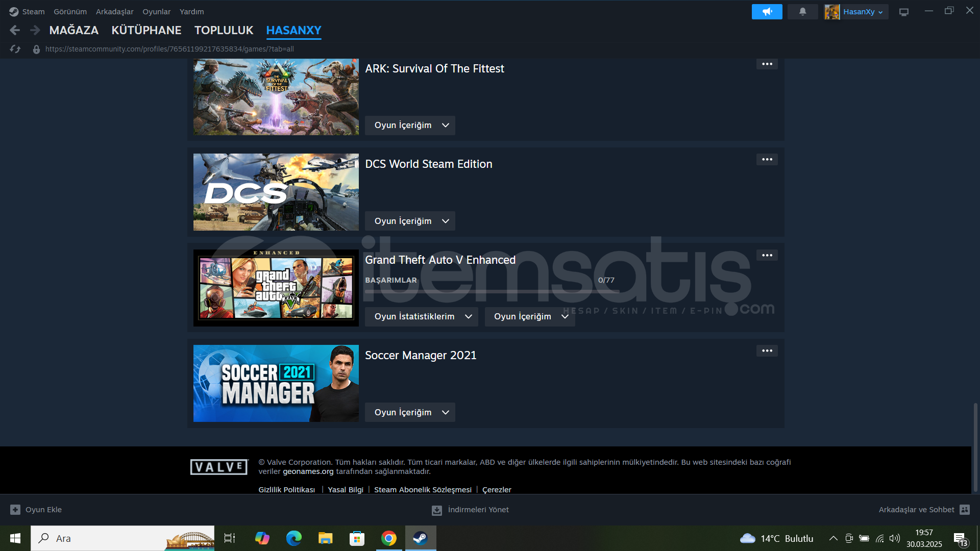Viewport: 980px width, 551px height.
Task: Open the notifications bell icon
Action: 802,12
